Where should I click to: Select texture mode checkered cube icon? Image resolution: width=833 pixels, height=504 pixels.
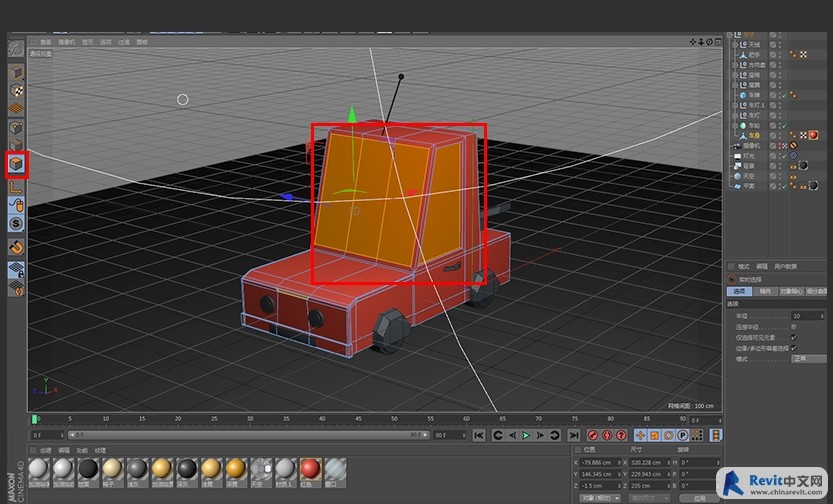click(16, 90)
